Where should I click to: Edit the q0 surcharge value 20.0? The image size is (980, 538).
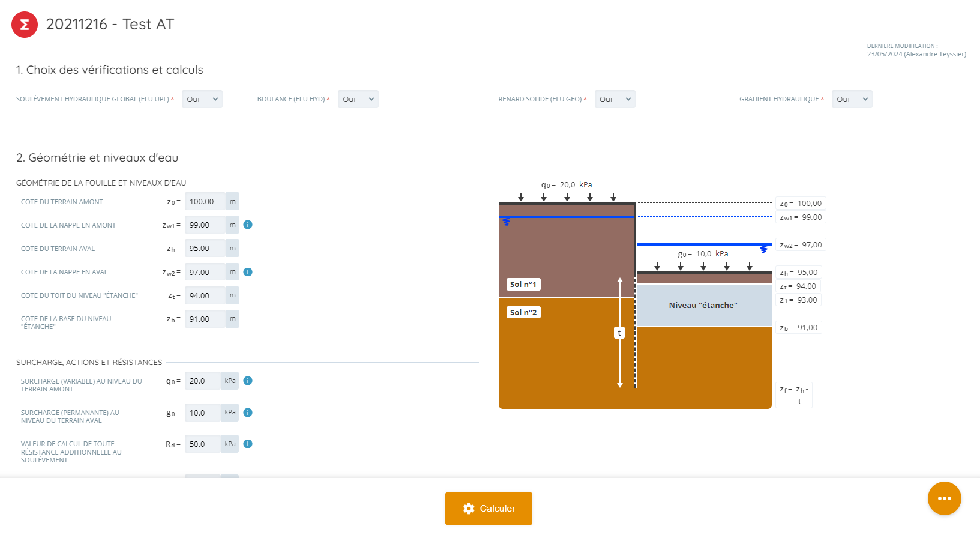tap(203, 381)
